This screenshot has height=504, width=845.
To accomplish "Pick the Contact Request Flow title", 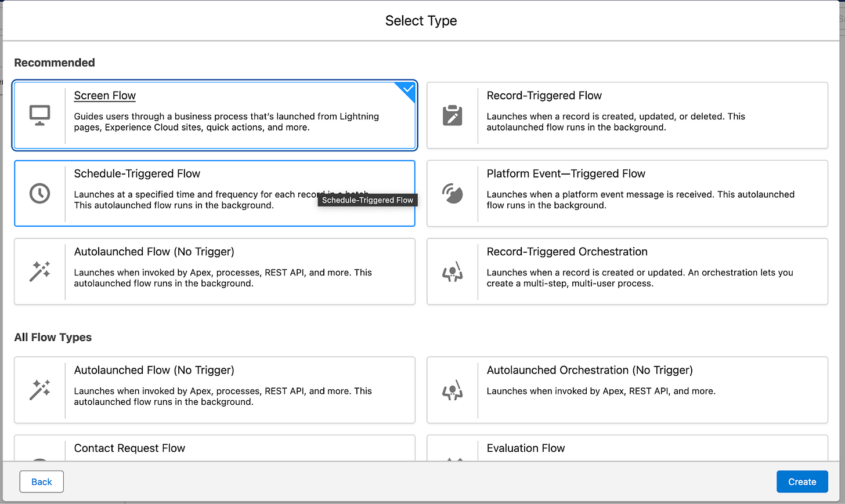I will (129, 448).
